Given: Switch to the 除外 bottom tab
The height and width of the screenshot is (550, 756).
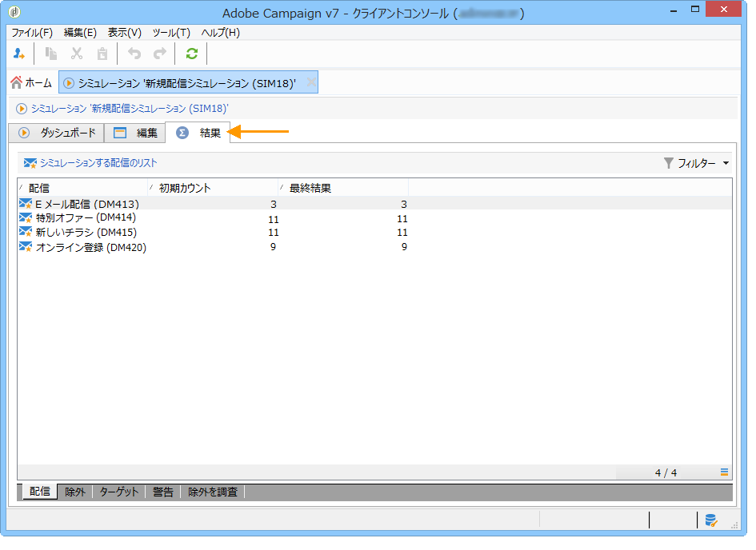Looking at the screenshot, I should click(x=74, y=492).
